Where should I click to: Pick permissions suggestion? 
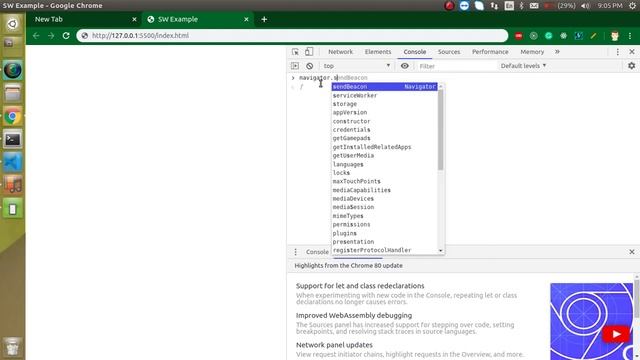click(x=384, y=224)
